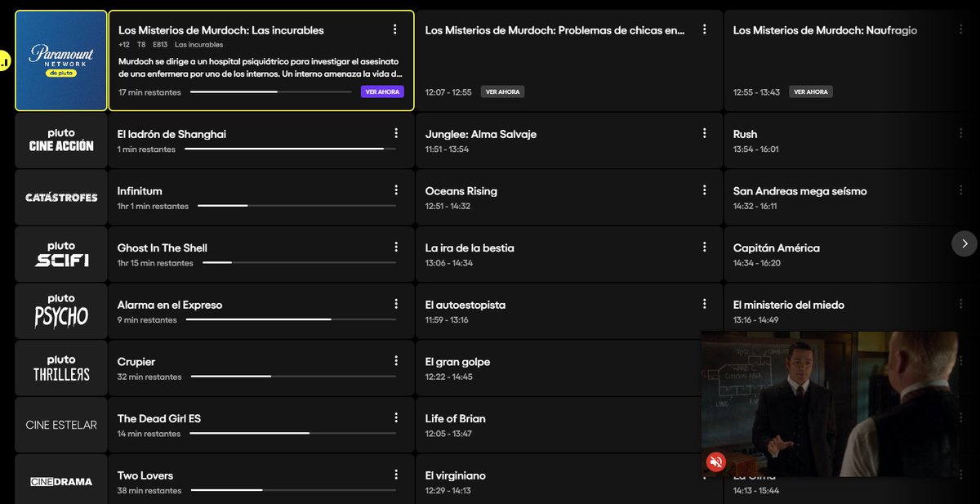Select the Pluto SciFi channel

pos(61,255)
